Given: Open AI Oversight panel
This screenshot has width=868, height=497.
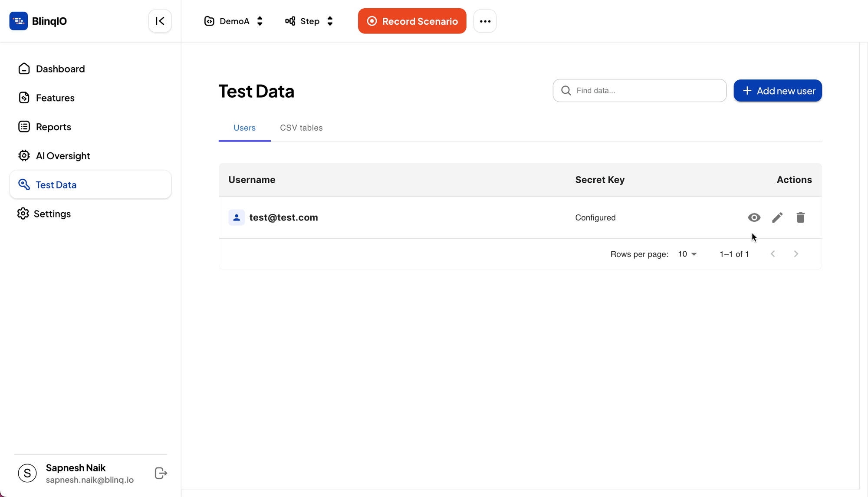Looking at the screenshot, I should click(x=62, y=155).
